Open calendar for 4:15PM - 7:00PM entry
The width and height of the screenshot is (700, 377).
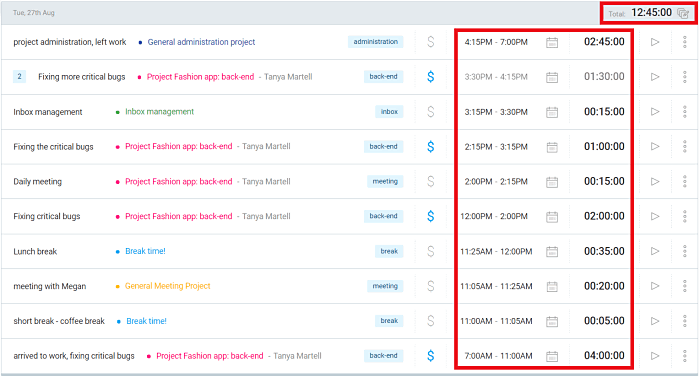coord(552,42)
